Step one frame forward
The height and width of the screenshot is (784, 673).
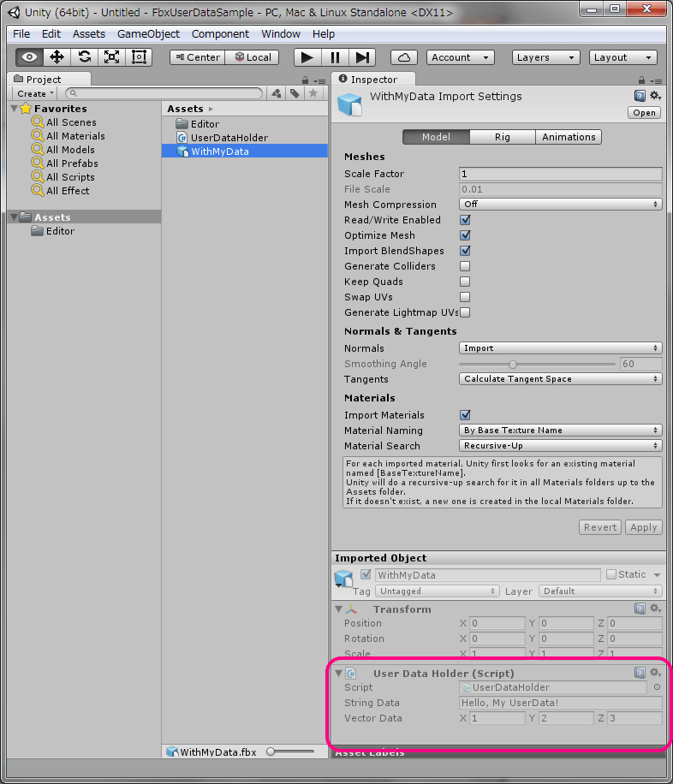click(362, 57)
